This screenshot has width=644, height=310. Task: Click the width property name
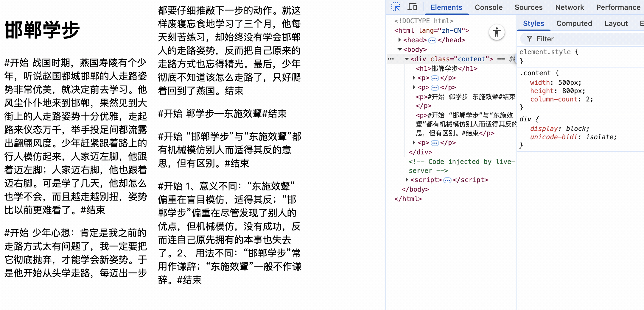click(540, 82)
